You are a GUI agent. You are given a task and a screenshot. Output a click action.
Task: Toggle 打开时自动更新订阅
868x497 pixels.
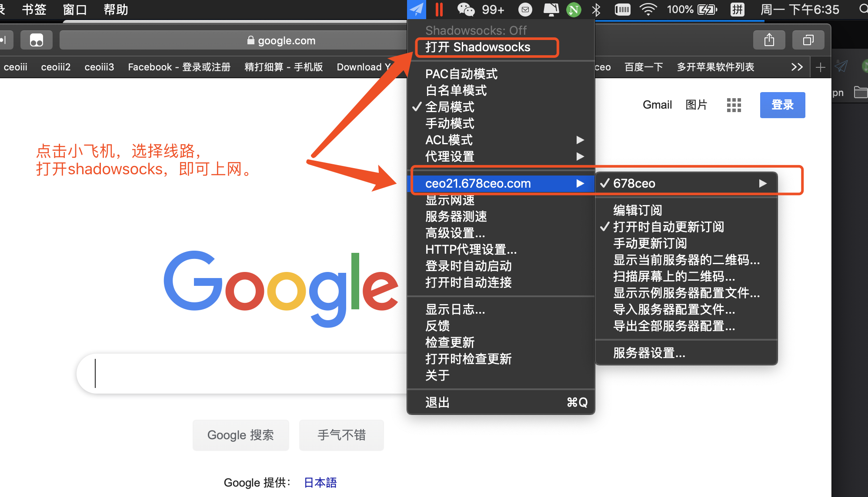(x=686, y=227)
